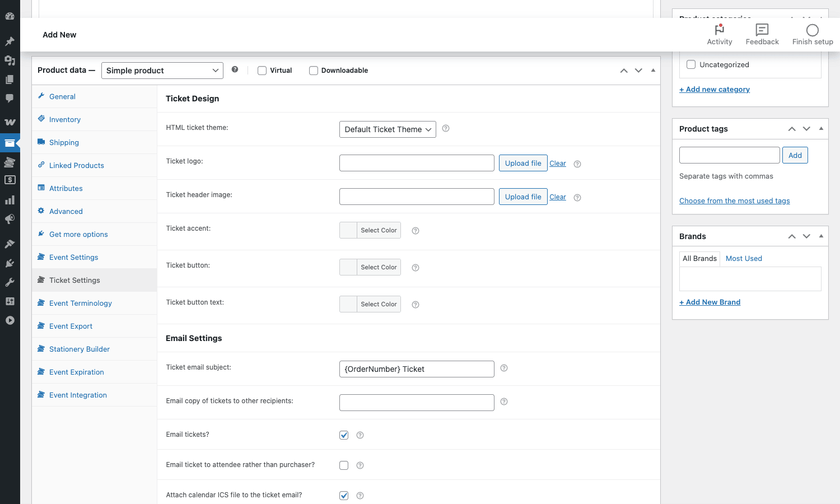This screenshot has height=504, width=840.
Task: Select Color for Ticket button text
Action: point(370,304)
